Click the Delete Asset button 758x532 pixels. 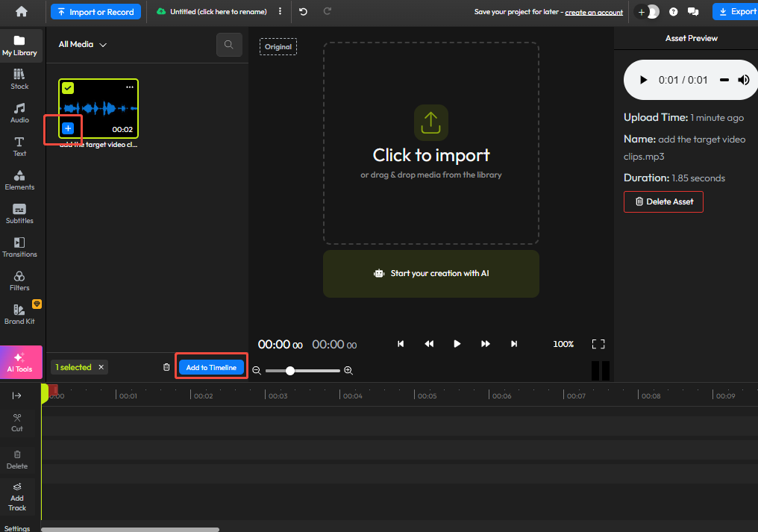[663, 201]
